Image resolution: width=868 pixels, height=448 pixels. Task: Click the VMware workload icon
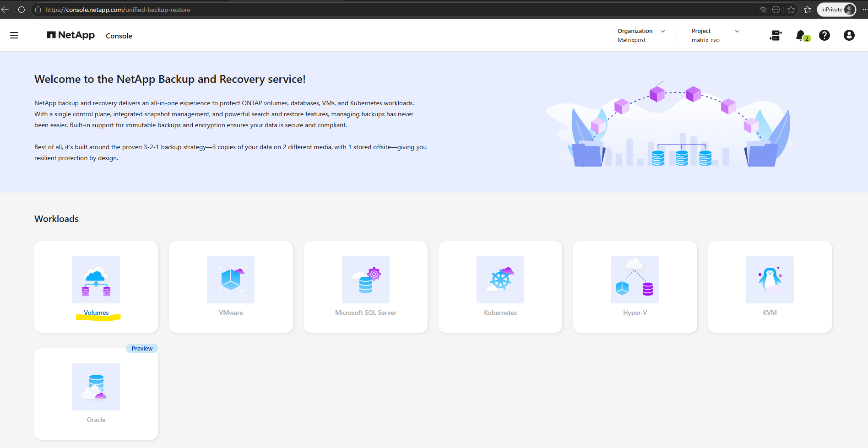pos(231,280)
